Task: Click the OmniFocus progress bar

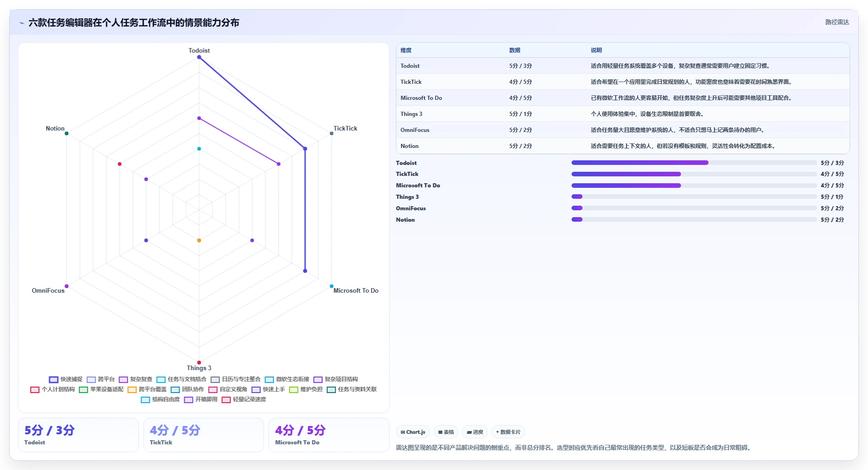Action: coord(694,208)
